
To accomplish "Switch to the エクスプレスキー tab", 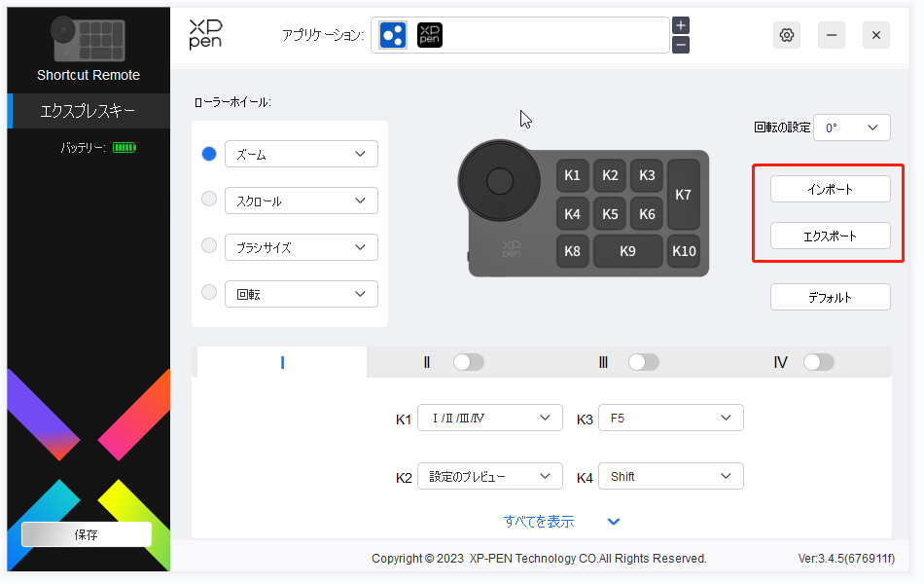I will [x=88, y=111].
